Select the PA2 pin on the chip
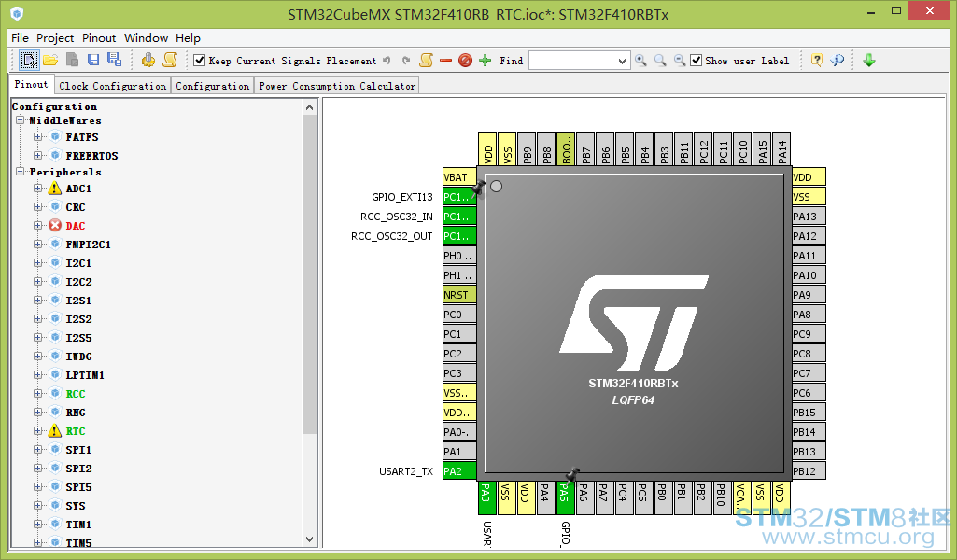The height and width of the screenshot is (560, 957). tap(459, 471)
